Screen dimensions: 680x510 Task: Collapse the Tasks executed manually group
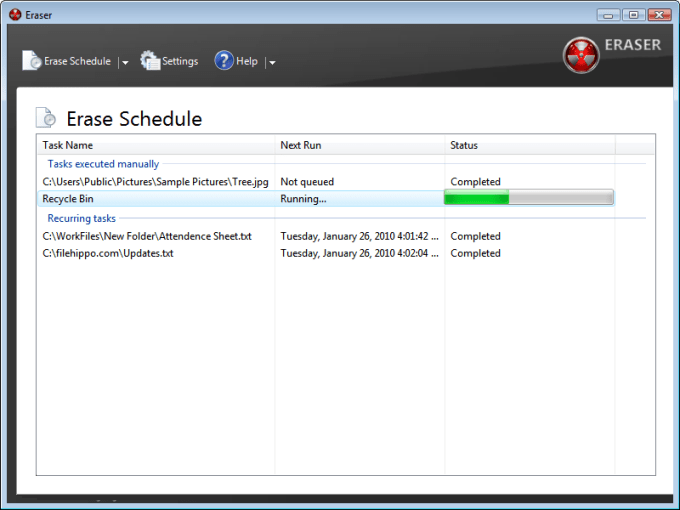click(103, 164)
